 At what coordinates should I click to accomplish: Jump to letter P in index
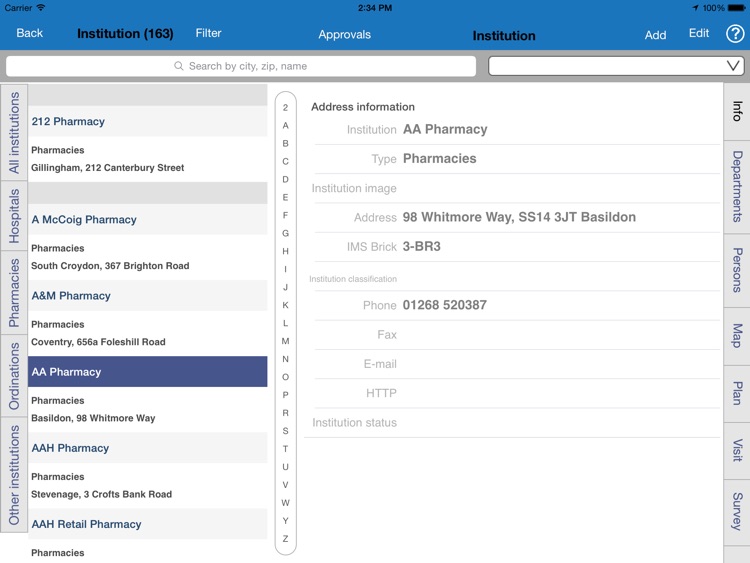click(286, 395)
